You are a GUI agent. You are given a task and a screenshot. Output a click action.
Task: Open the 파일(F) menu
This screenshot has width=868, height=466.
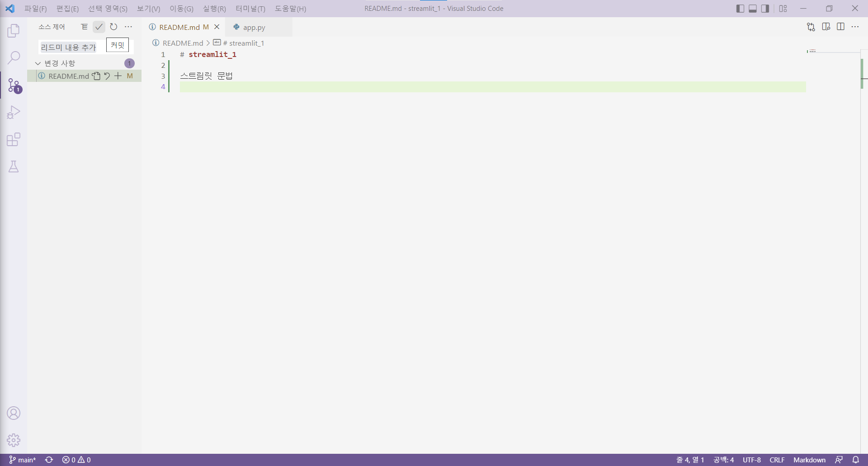36,9
